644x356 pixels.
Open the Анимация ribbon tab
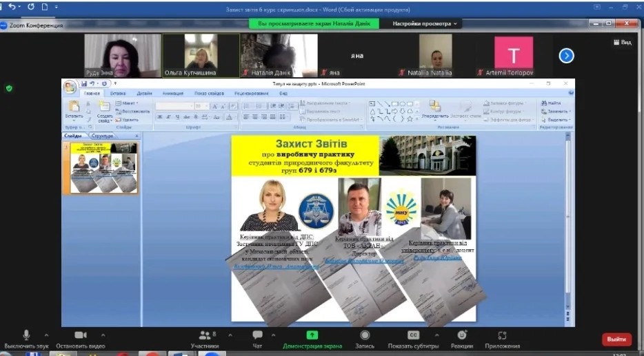pyautogui.click(x=172, y=93)
